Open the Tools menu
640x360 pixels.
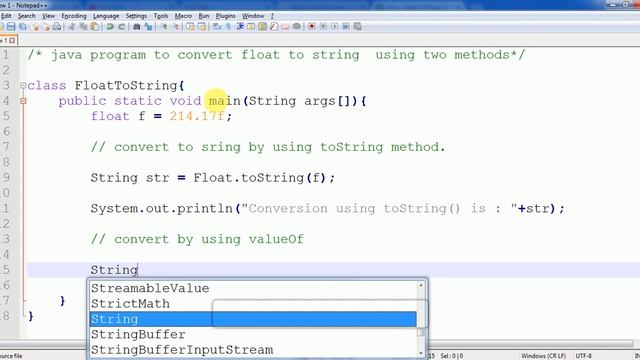pyautogui.click(x=161, y=16)
